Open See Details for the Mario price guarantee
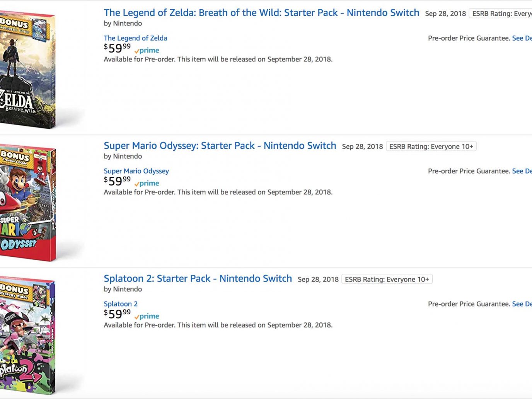The width and height of the screenshot is (532, 399). (x=522, y=171)
